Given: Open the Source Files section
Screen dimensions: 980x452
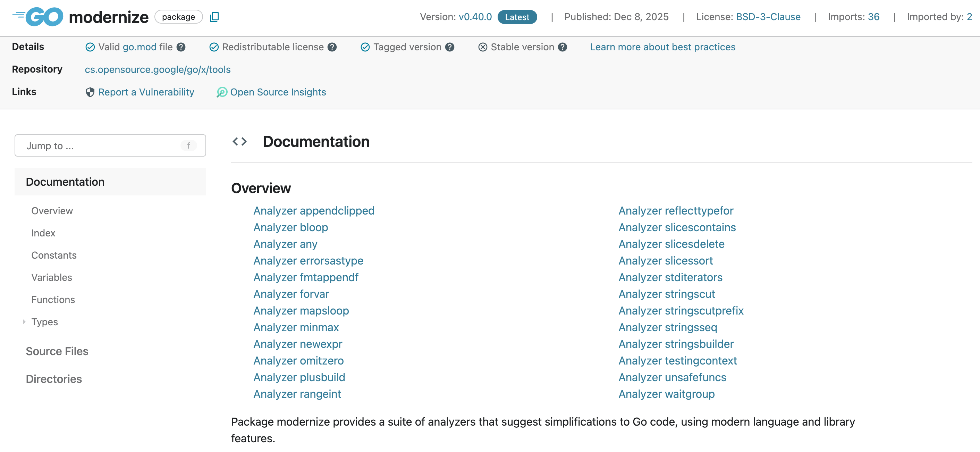Looking at the screenshot, I should (57, 351).
